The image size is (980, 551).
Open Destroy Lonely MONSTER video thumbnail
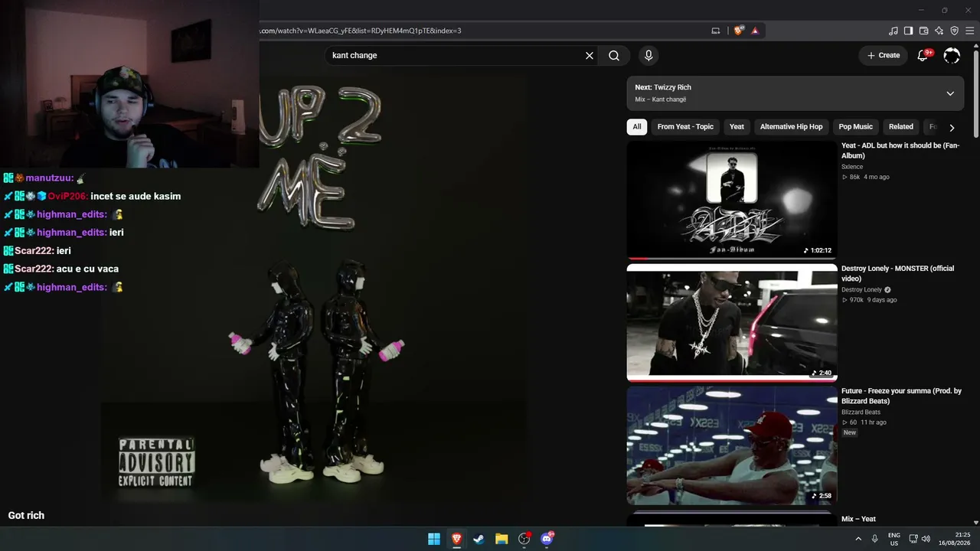coord(732,323)
